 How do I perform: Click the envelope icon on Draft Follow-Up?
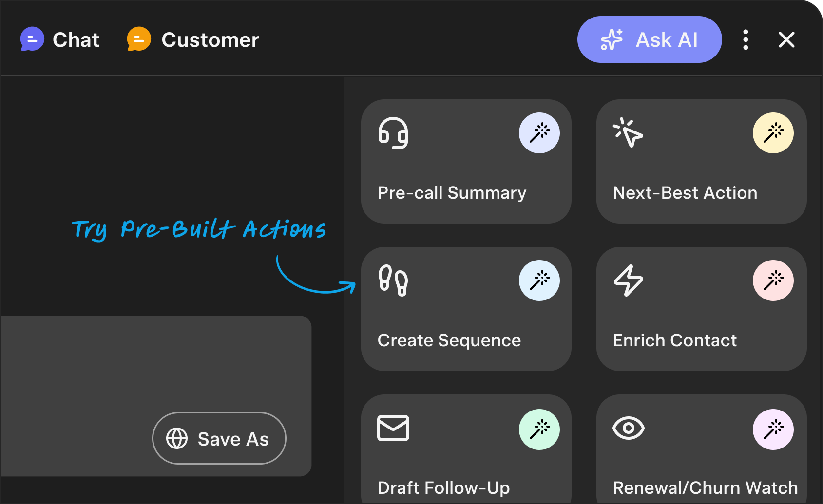coord(393,428)
